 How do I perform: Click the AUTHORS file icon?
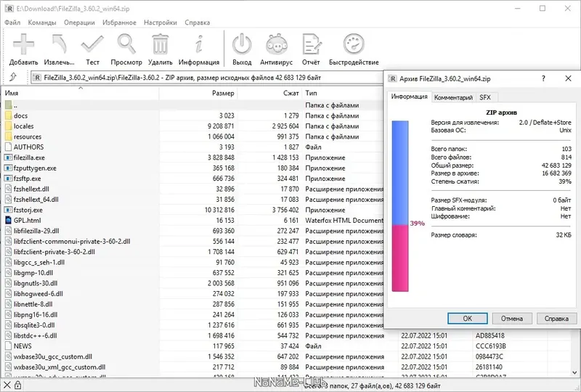click(8, 147)
